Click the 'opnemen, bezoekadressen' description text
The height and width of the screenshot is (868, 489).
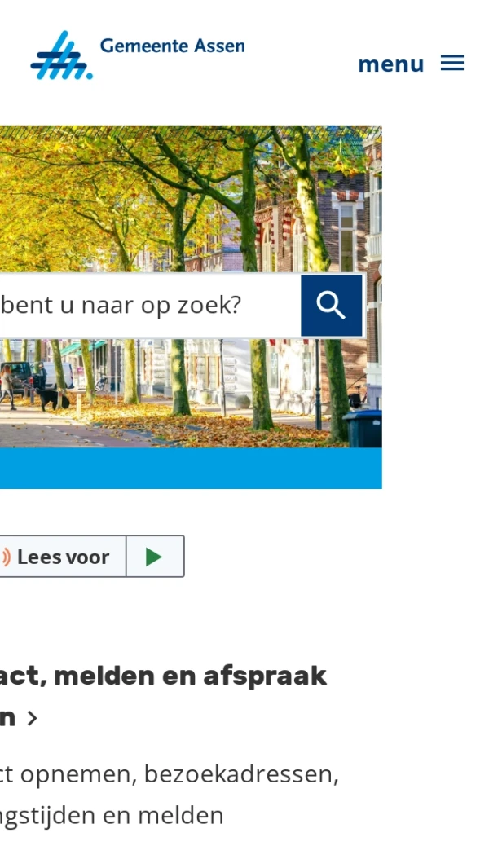180,774
